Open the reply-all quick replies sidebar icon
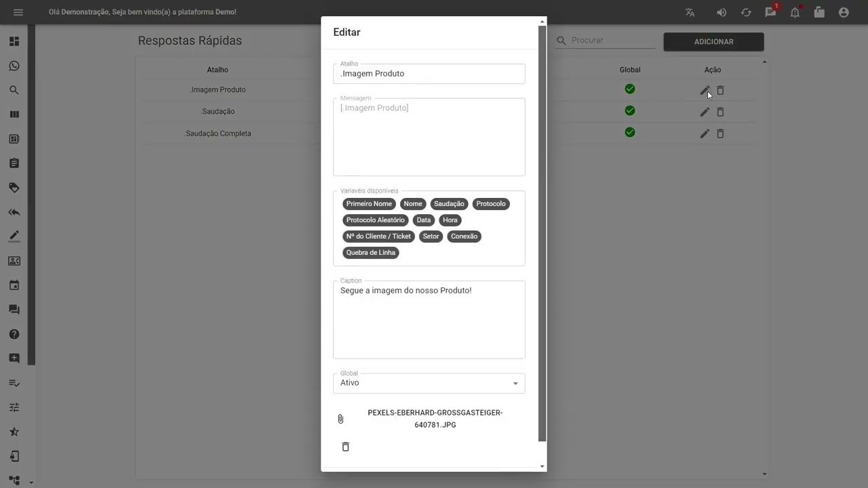 point(14,212)
